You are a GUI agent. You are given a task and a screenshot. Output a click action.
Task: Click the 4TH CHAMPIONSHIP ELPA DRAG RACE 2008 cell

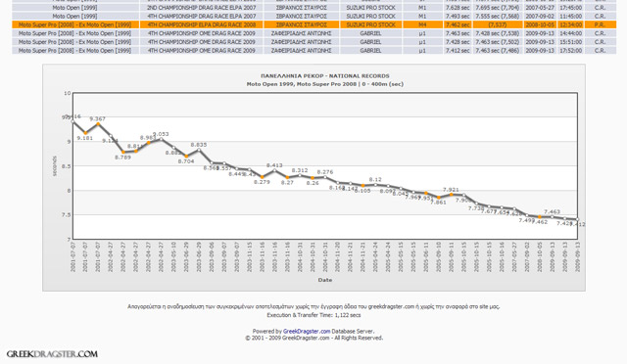(202, 24)
